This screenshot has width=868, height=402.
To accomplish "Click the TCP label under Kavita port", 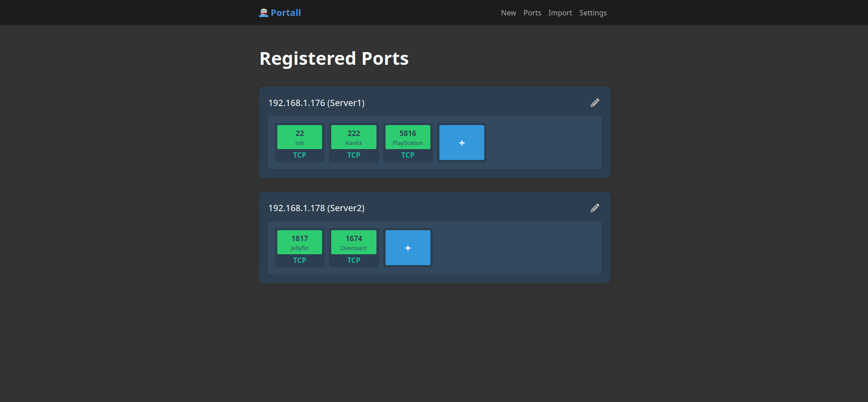I will click(x=353, y=155).
